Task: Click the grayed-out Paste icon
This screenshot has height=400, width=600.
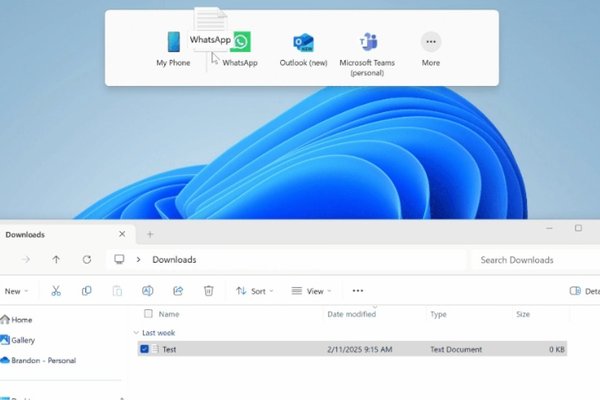Action: coord(117,291)
